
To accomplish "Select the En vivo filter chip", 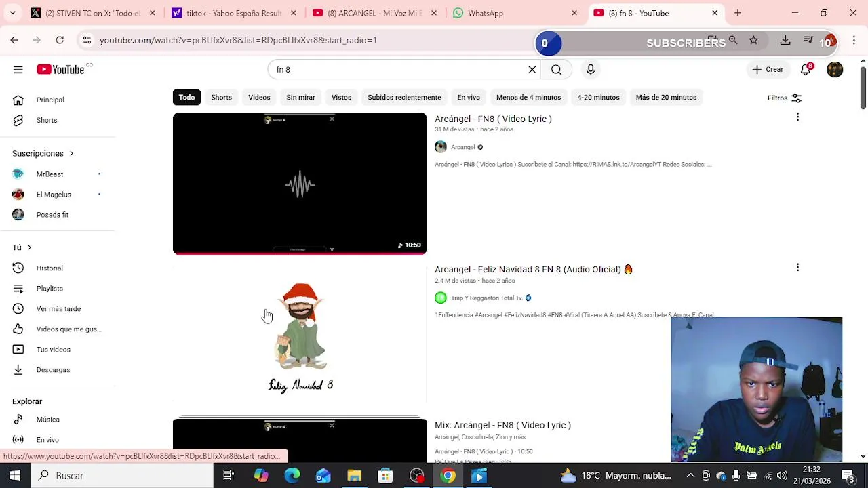I will [x=469, y=97].
